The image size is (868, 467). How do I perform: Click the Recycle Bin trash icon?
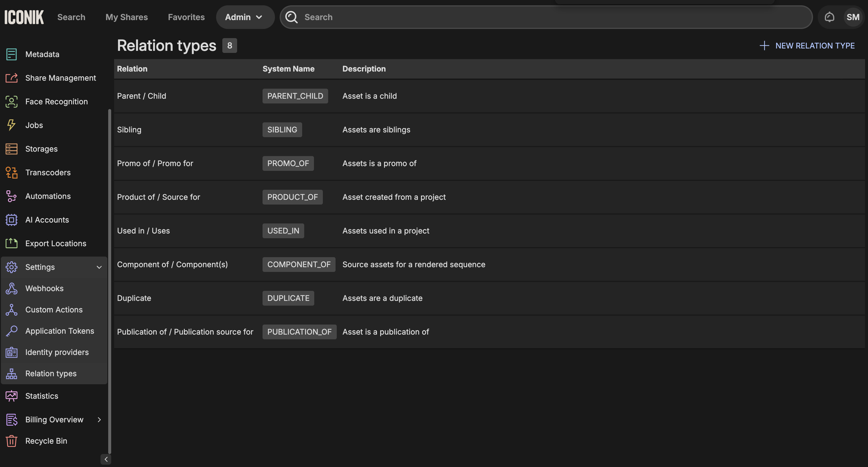click(12, 441)
